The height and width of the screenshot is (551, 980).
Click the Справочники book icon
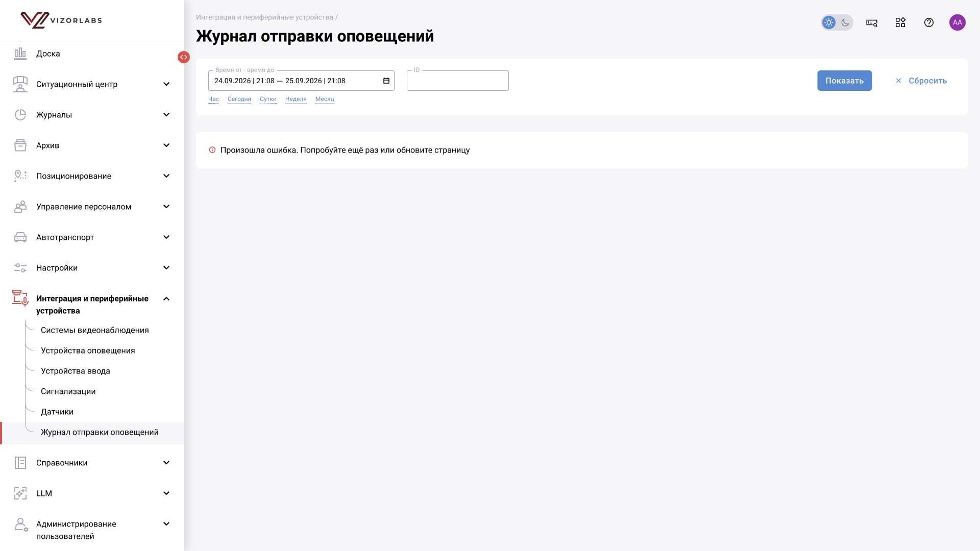point(20,463)
